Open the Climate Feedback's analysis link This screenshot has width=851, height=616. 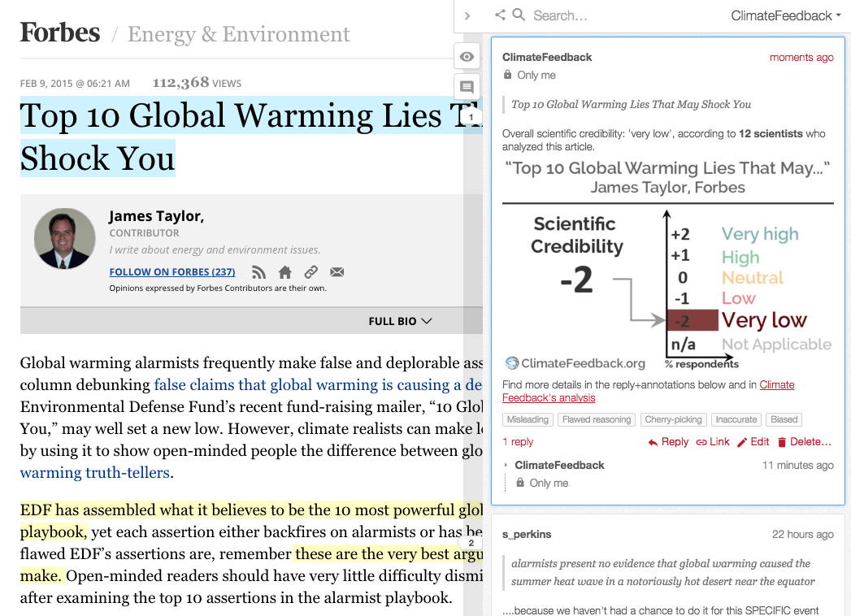coord(648,392)
